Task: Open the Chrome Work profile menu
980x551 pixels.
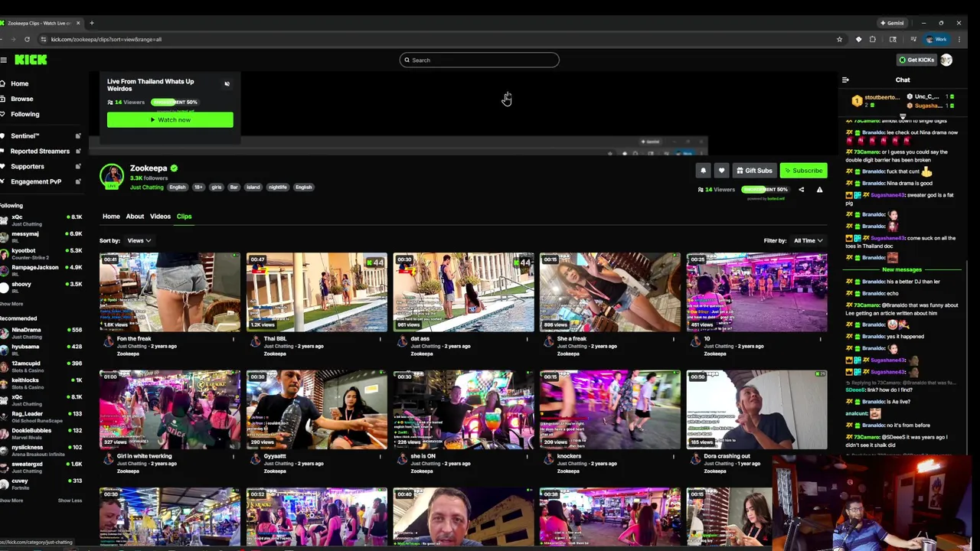Action: tap(936, 39)
